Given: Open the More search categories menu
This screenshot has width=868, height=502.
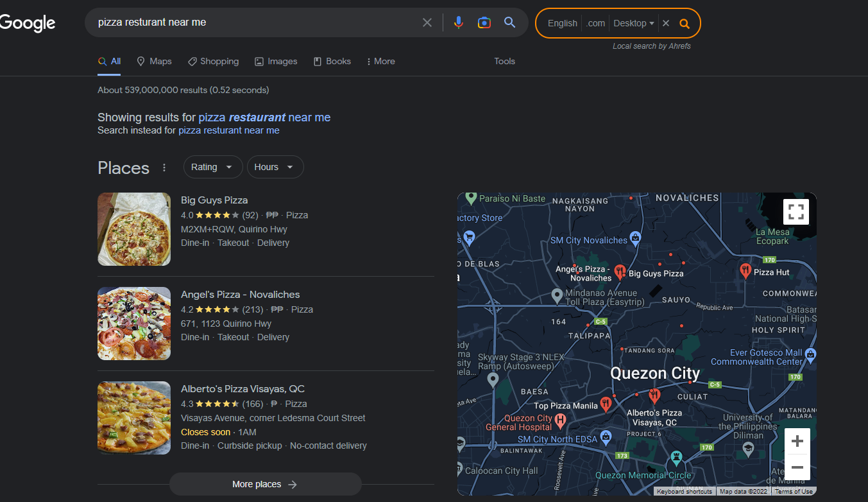Looking at the screenshot, I should coord(380,61).
